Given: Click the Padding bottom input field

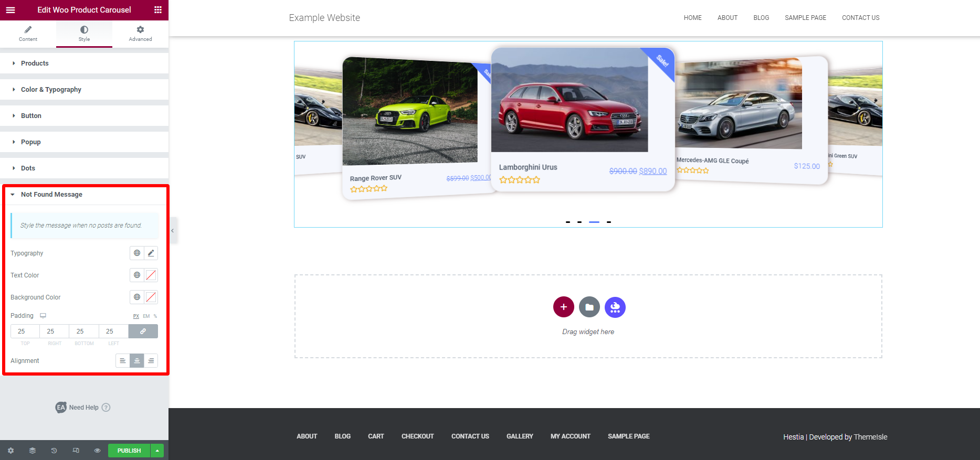Looking at the screenshot, I should click(x=84, y=331).
